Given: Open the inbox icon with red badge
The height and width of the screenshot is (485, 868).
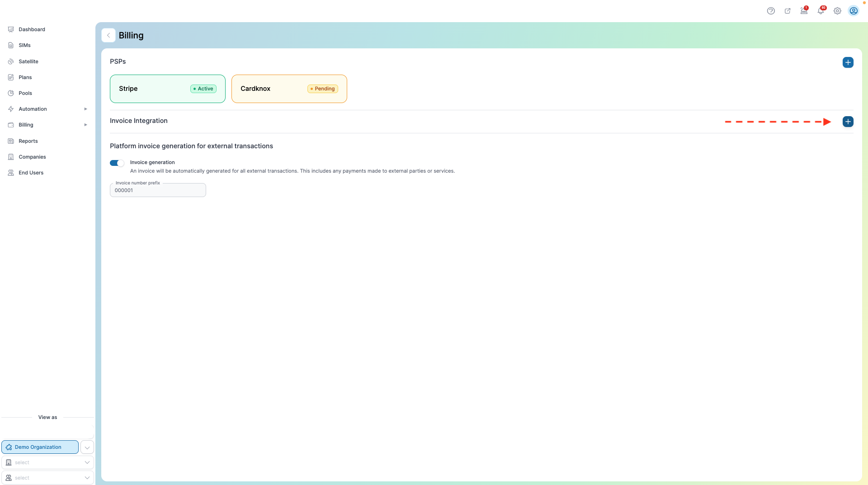Looking at the screenshot, I should (x=804, y=11).
